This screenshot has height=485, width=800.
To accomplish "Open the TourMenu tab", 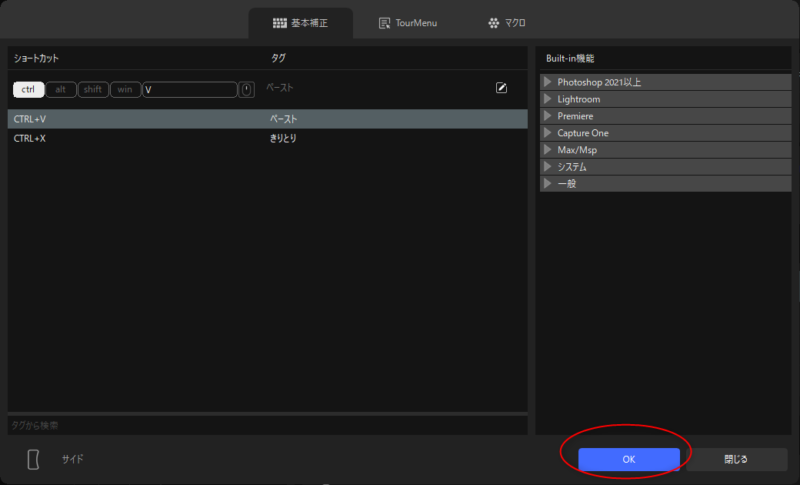I will [408, 23].
